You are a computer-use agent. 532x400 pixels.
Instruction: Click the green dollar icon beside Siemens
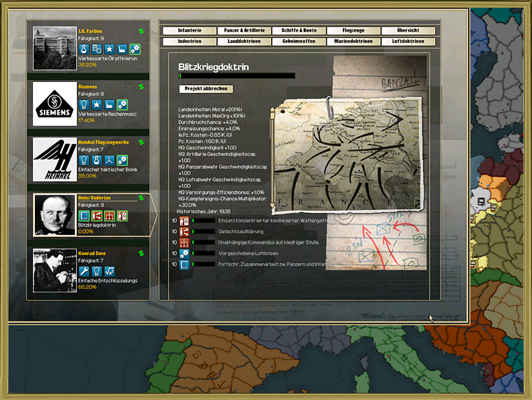tap(141, 86)
